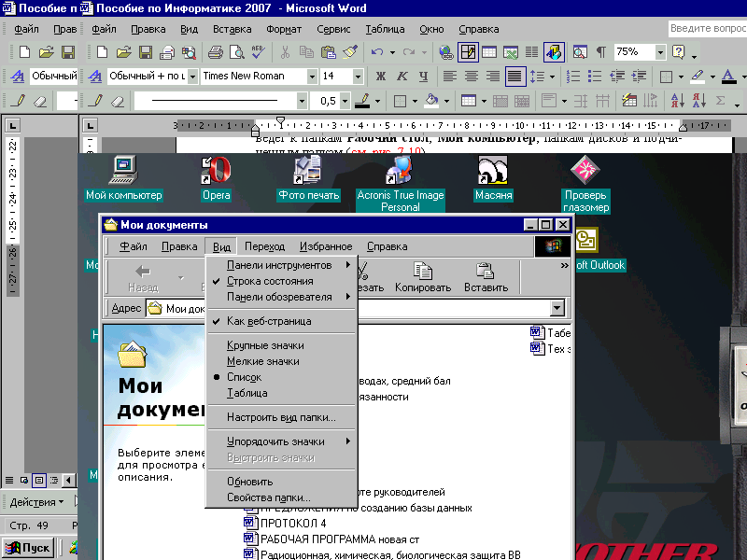This screenshot has width=747, height=560.
Task: Open the line style dropdown
Action: tap(302, 101)
